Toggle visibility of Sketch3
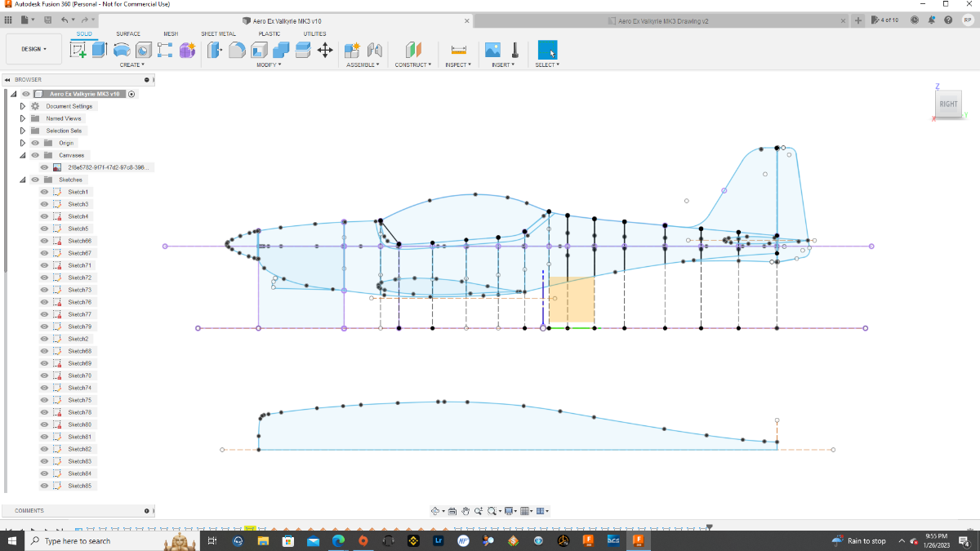Image resolution: width=980 pixels, height=551 pixels. (x=44, y=204)
